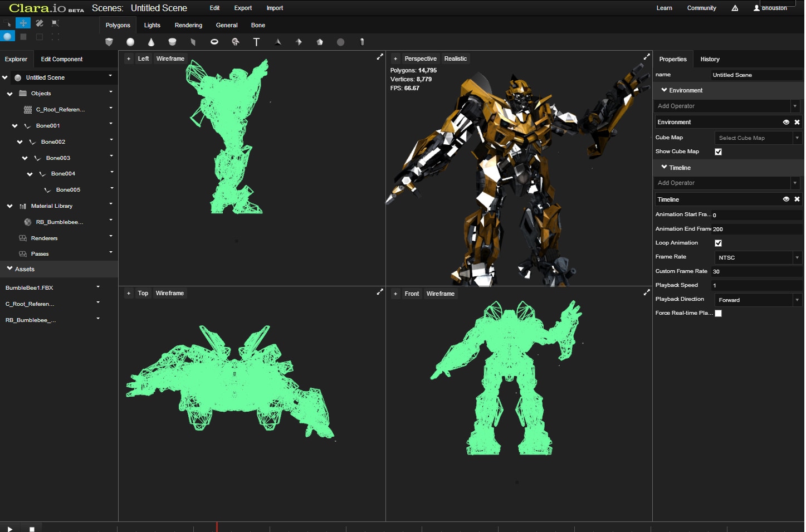Enable Force Real-time Playback checkbox
This screenshot has height=532, width=806.
click(x=718, y=313)
